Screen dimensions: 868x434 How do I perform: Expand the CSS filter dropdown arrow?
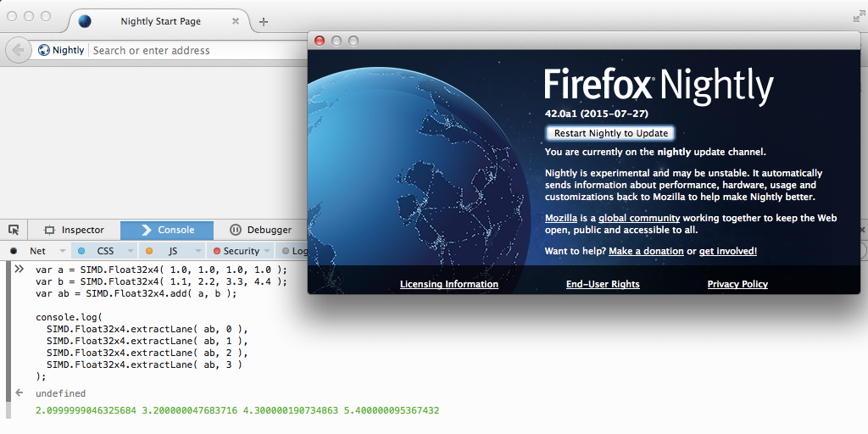coord(130,251)
